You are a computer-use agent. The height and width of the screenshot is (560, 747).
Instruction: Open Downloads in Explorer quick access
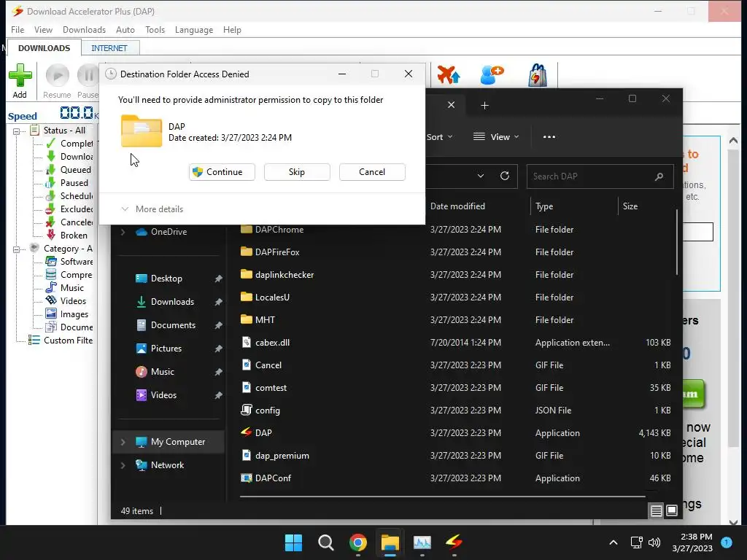tap(172, 302)
